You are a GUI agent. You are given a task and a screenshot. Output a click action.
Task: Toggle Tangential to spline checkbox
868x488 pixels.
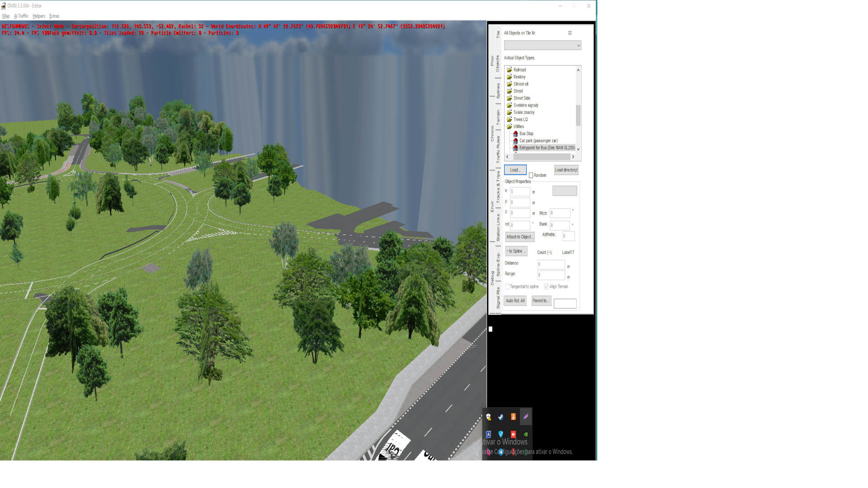(508, 286)
